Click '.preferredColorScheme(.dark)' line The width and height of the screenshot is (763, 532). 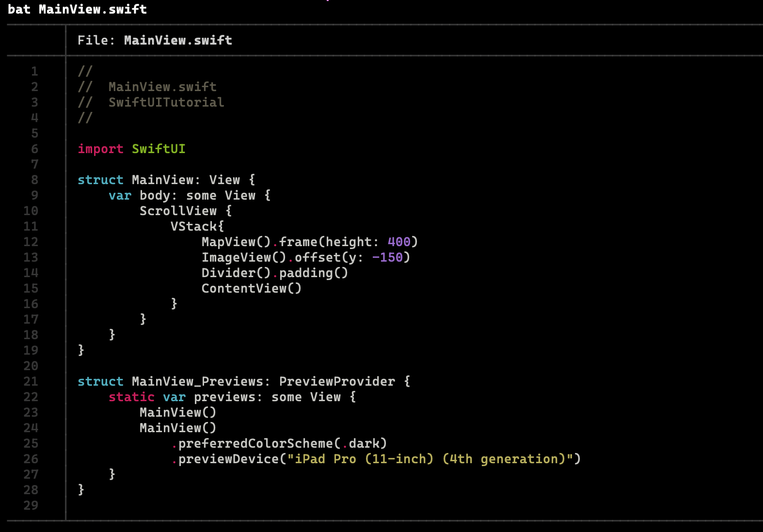pyautogui.click(x=279, y=443)
